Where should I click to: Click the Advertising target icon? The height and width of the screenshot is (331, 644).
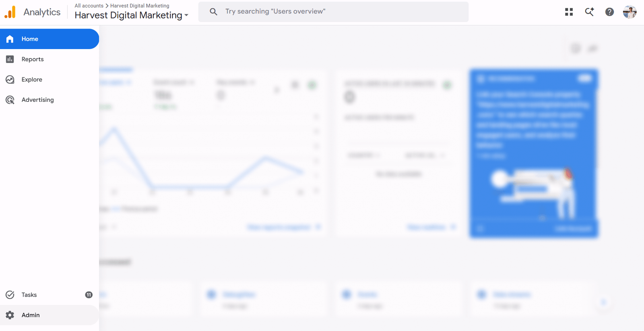pos(10,100)
